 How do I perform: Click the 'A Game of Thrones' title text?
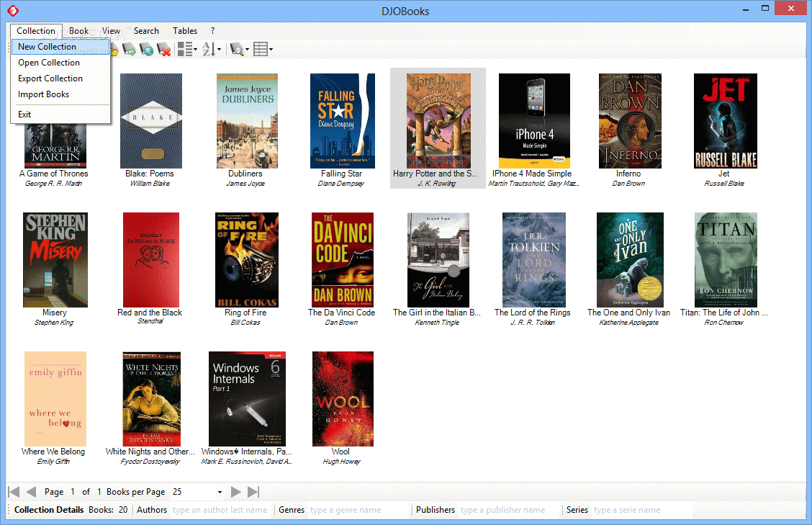[54, 174]
